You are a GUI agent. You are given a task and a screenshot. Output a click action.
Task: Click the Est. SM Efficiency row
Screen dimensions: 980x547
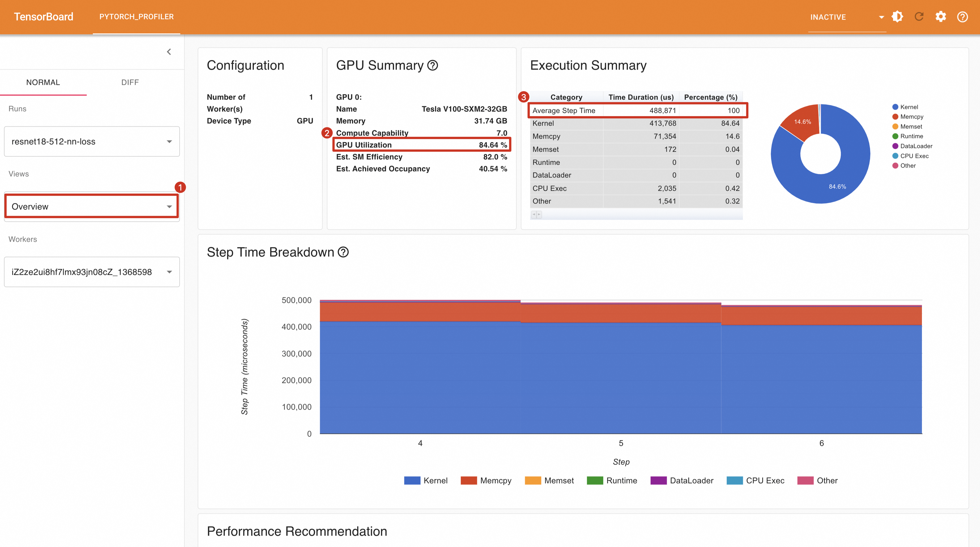pos(421,157)
